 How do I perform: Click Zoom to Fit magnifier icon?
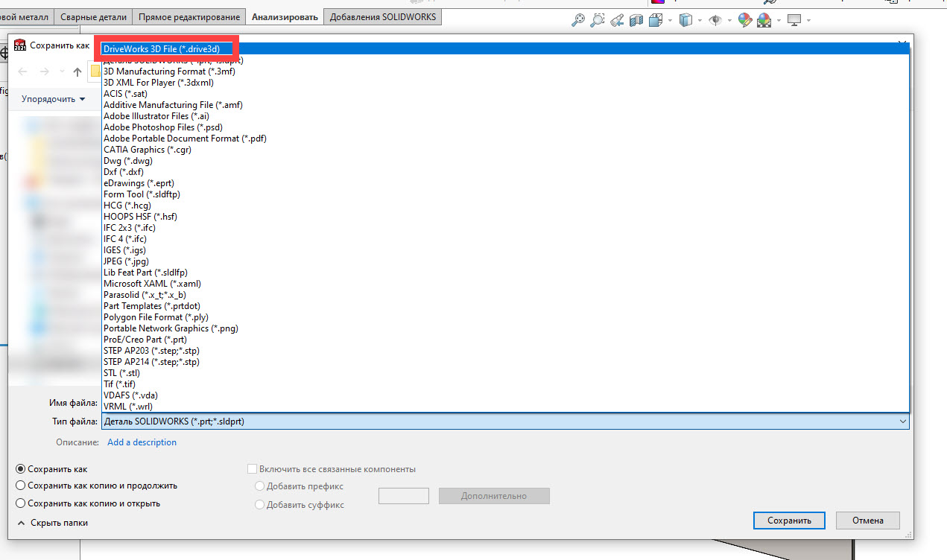click(x=577, y=20)
